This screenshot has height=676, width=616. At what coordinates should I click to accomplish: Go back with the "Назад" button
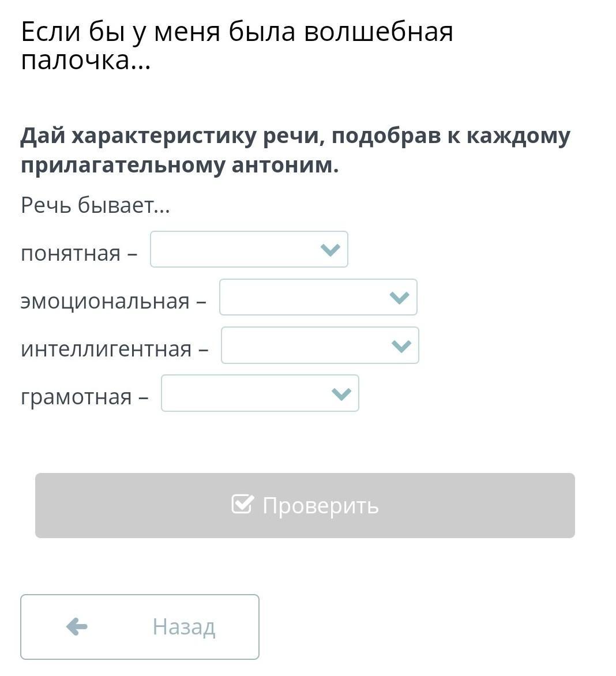pyautogui.click(x=140, y=626)
